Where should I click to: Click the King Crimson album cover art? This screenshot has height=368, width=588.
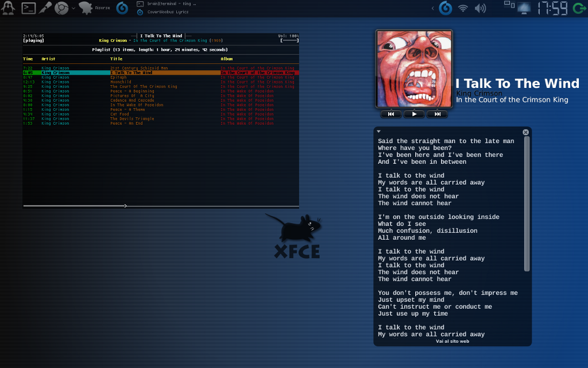pyautogui.click(x=414, y=69)
